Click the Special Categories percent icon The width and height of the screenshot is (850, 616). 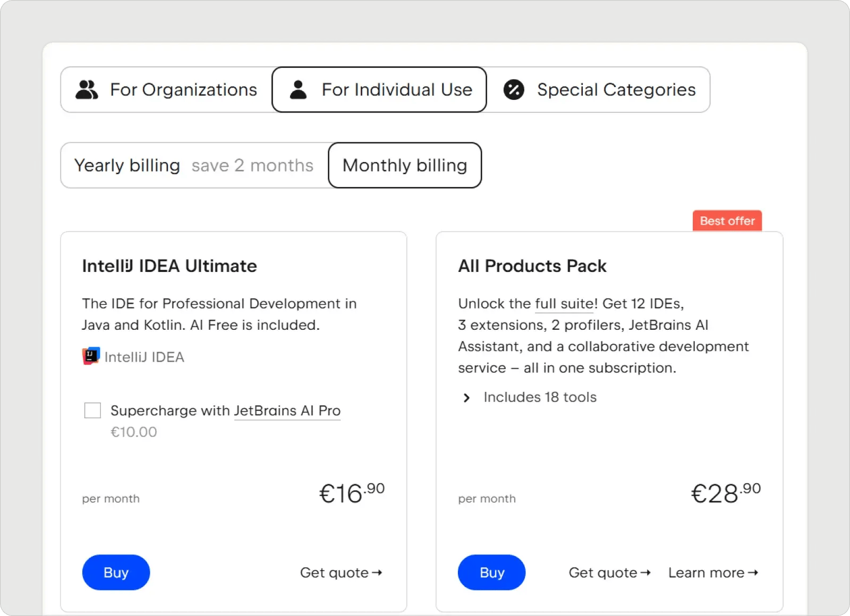514,90
